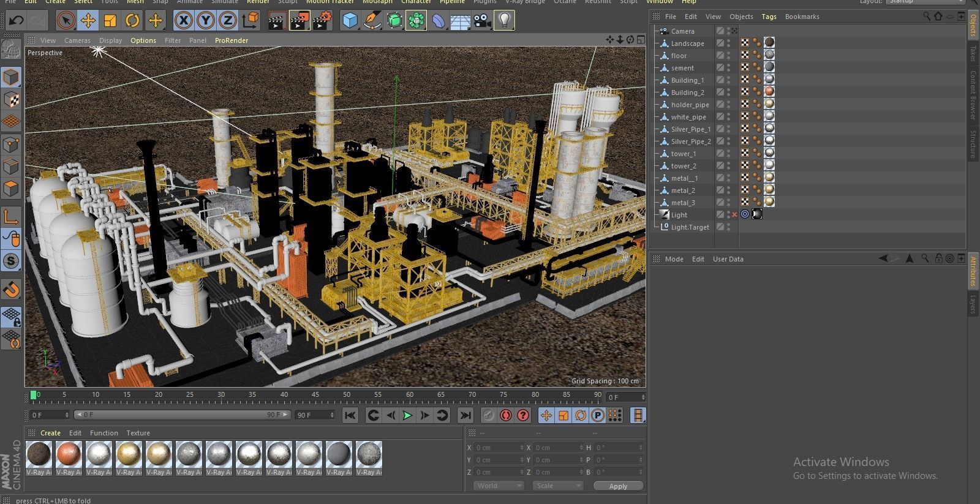
Task: Open Edit Render Settings icon
Action: point(322,20)
